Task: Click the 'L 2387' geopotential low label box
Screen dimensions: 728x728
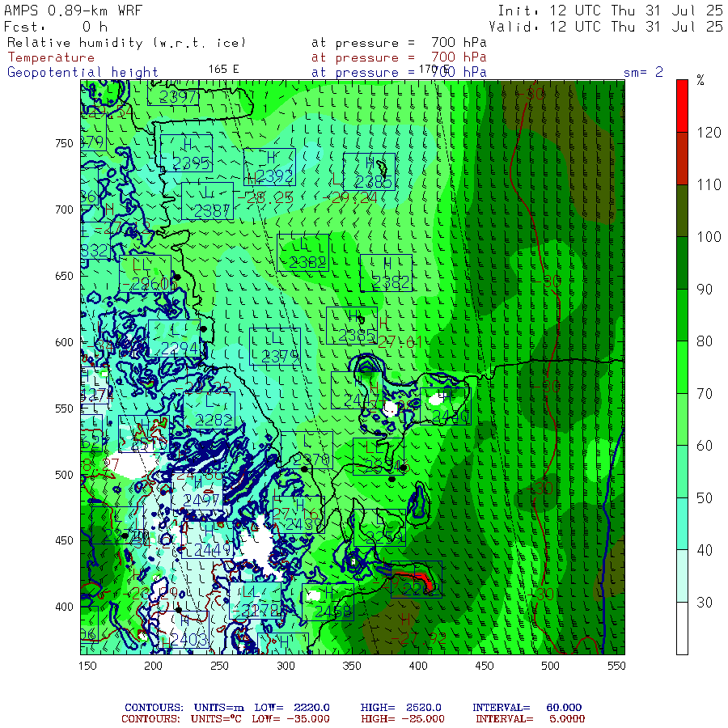Action: [x=207, y=201]
